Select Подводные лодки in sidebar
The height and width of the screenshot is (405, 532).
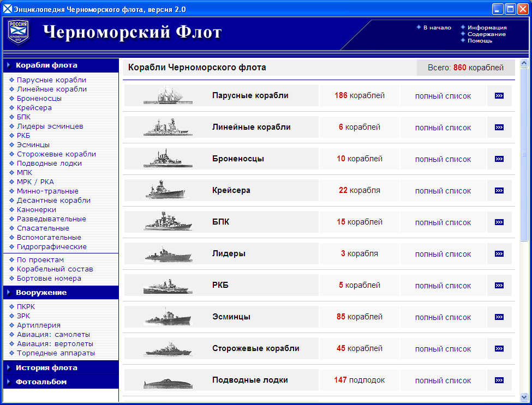tap(49, 164)
